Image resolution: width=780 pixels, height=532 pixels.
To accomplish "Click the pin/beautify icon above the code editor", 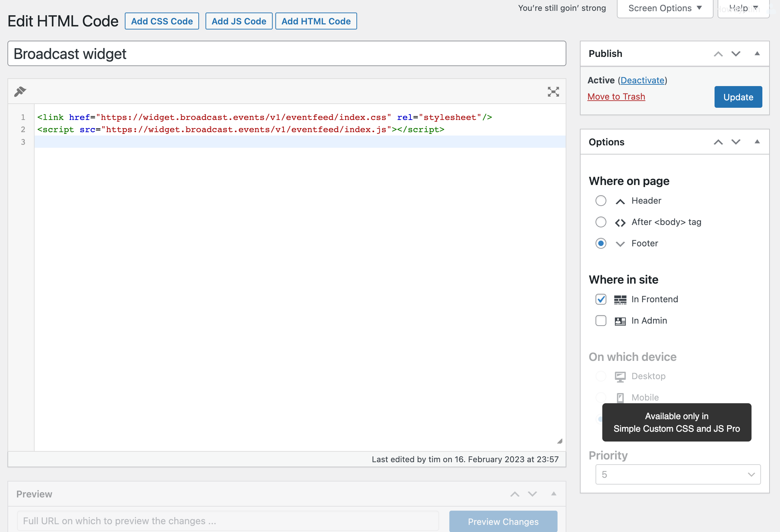I will (20, 91).
